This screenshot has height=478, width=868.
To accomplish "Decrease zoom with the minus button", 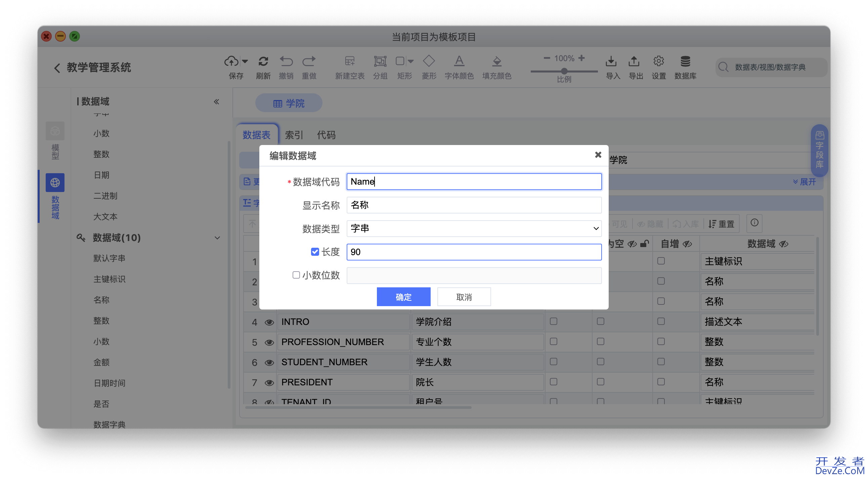I will tap(547, 58).
